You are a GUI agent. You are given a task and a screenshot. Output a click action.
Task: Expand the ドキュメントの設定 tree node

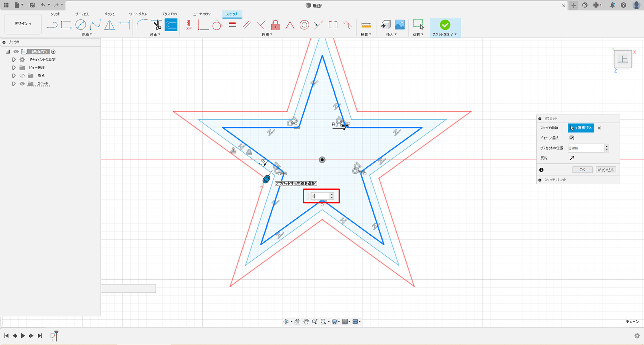[14, 60]
